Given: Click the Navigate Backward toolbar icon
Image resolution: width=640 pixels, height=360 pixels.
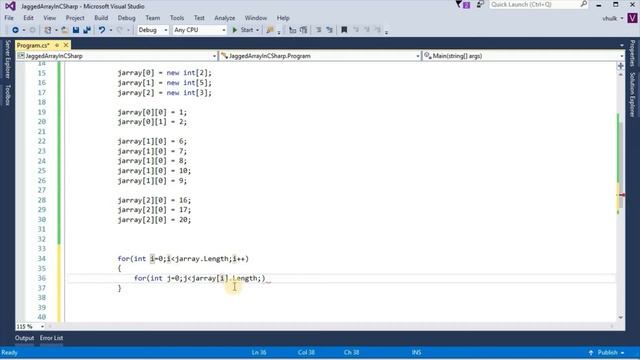Looking at the screenshot, I should (15, 30).
